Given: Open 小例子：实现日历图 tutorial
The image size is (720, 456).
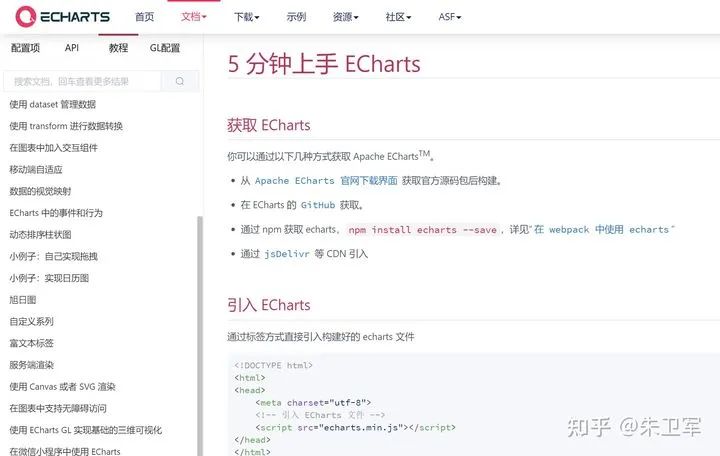Looking at the screenshot, I should click(x=49, y=278).
